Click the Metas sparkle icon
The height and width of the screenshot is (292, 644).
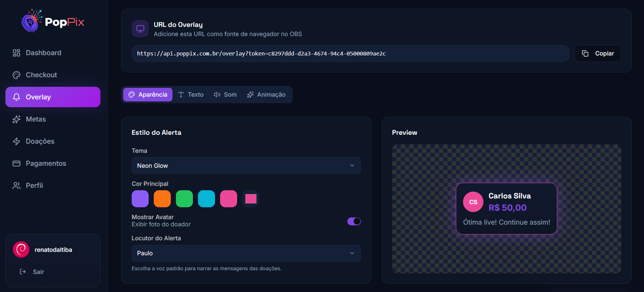pyautogui.click(x=16, y=119)
